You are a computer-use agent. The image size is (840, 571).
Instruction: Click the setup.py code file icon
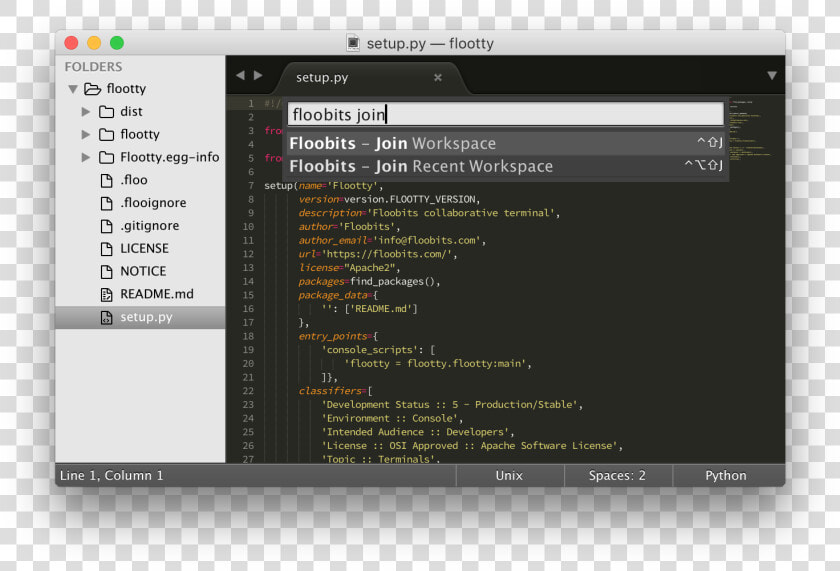(107, 318)
